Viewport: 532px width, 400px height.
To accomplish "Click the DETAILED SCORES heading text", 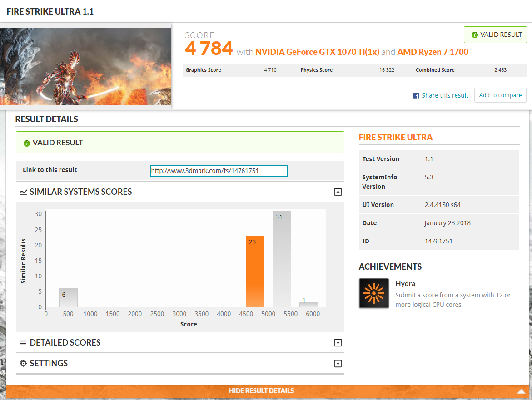I will pos(65,343).
